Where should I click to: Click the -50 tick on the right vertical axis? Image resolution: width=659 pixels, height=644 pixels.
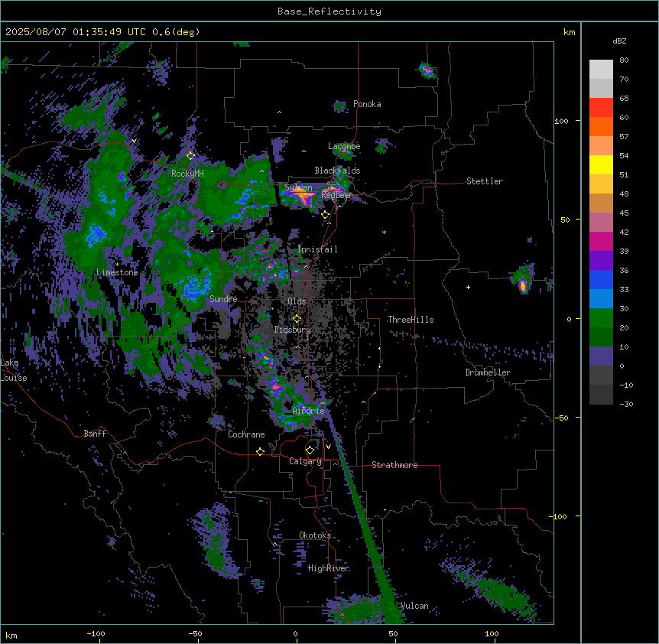pos(561,418)
